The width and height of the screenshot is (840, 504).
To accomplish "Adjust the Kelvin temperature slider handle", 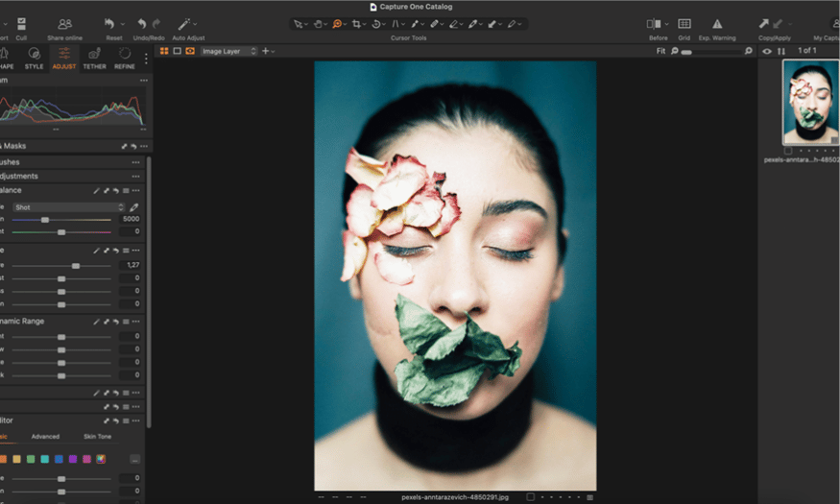I will coord(45,220).
